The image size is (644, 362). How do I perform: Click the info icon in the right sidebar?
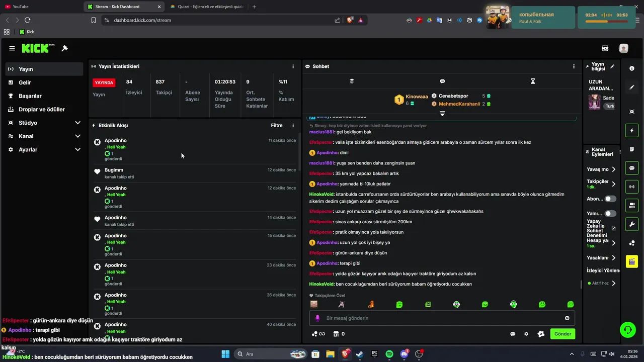tap(632, 68)
